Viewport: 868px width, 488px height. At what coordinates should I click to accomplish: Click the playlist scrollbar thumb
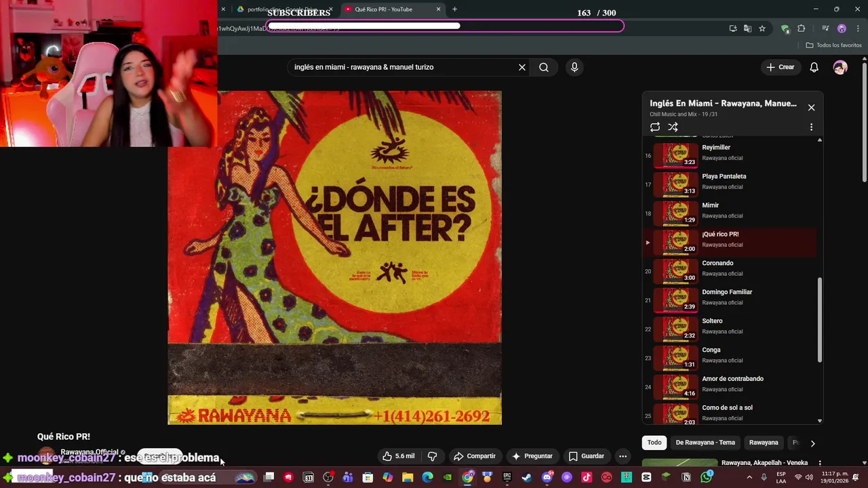tap(820, 320)
